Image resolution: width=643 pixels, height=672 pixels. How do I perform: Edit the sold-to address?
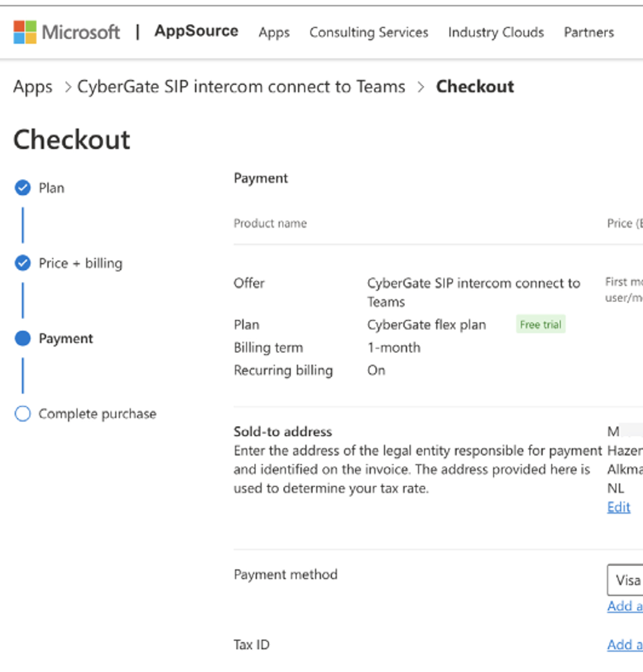[x=618, y=507]
